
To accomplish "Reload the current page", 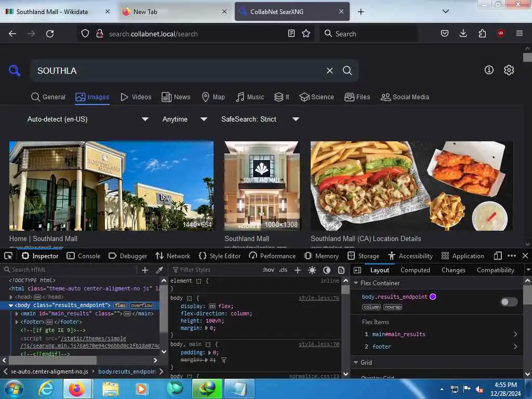I will (50, 34).
